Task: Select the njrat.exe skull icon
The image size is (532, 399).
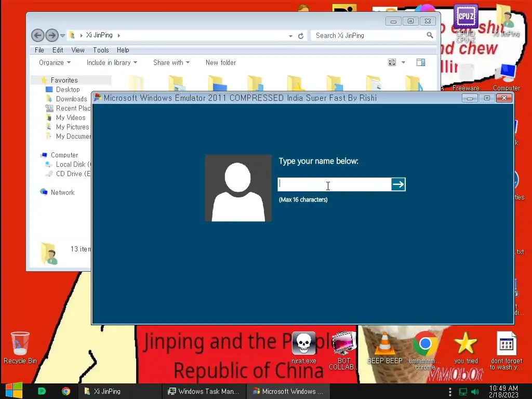Action: 303,348
